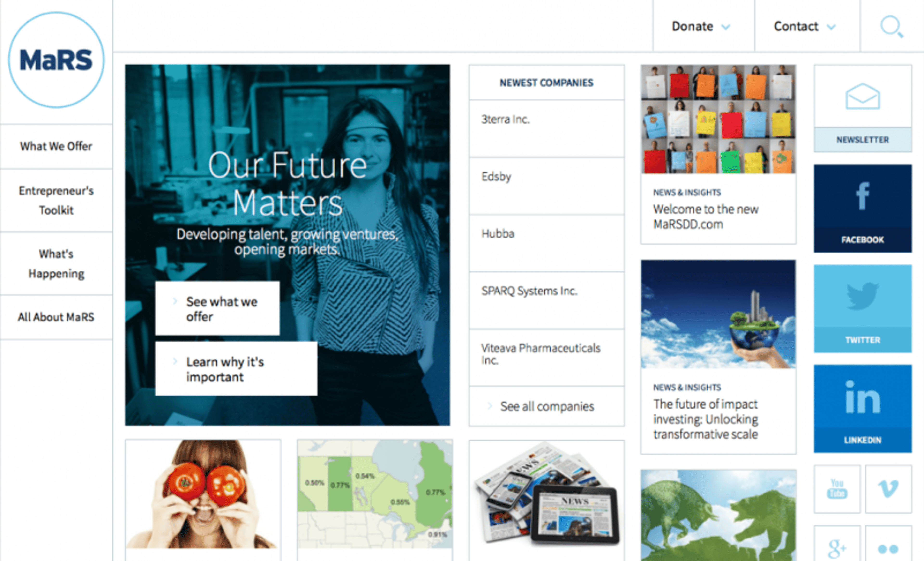Click the MaRS logo
The image size is (924, 561).
coord(56,60)
